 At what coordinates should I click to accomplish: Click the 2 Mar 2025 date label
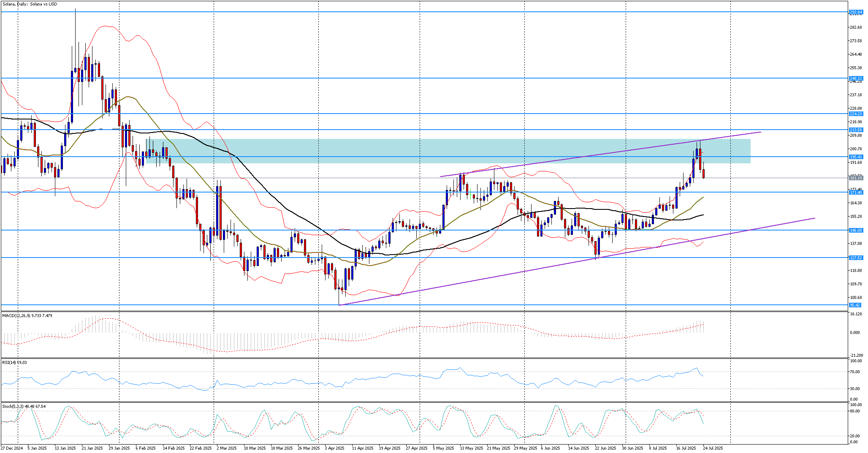point(226,448)
